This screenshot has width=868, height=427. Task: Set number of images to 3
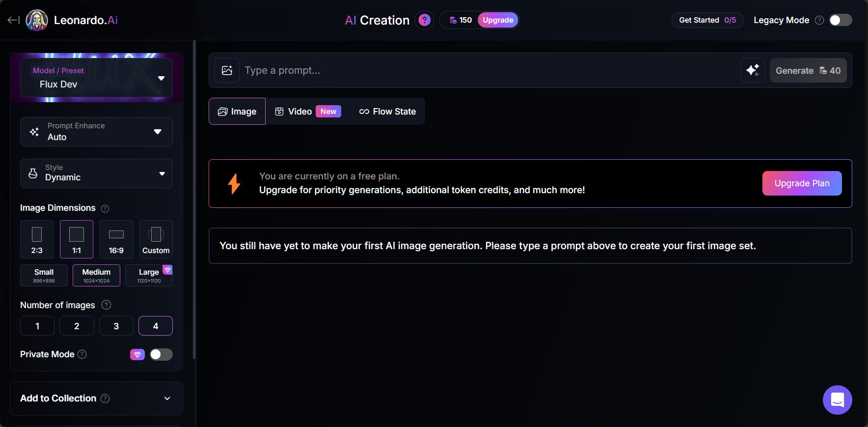tap(116, 326)
